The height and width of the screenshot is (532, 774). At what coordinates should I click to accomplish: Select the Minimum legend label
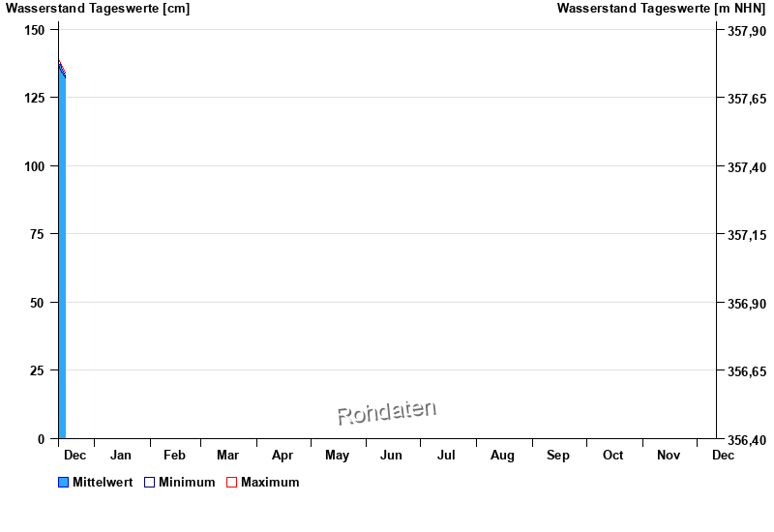187,483
